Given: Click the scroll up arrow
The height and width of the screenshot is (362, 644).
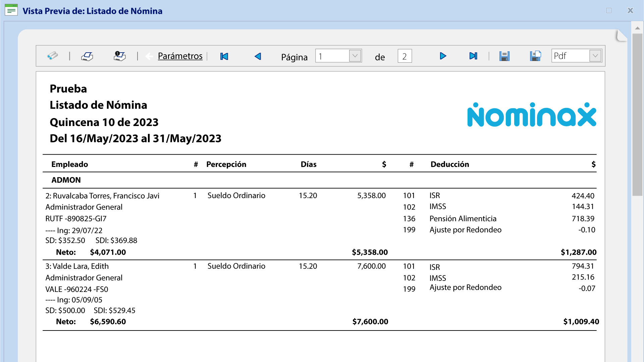Looking at the screenshot, I should 637,28.
